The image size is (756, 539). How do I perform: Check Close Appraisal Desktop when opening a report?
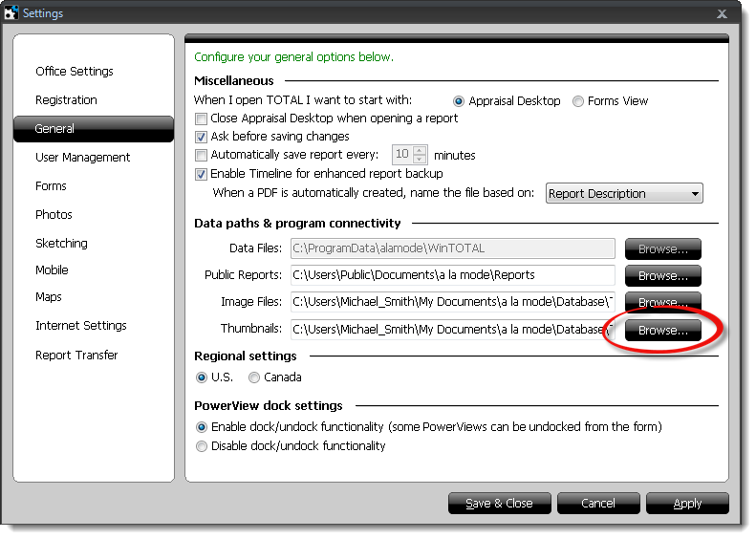(201, 119)
